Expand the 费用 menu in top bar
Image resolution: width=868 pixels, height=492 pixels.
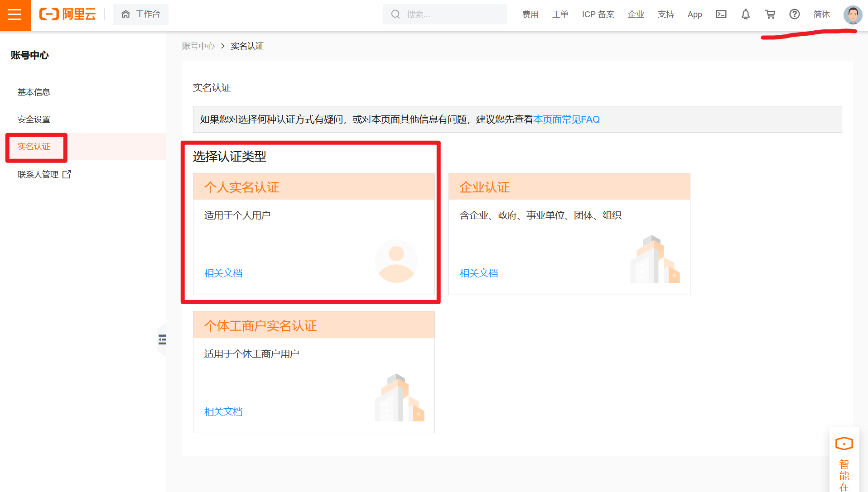click(530, 14)
